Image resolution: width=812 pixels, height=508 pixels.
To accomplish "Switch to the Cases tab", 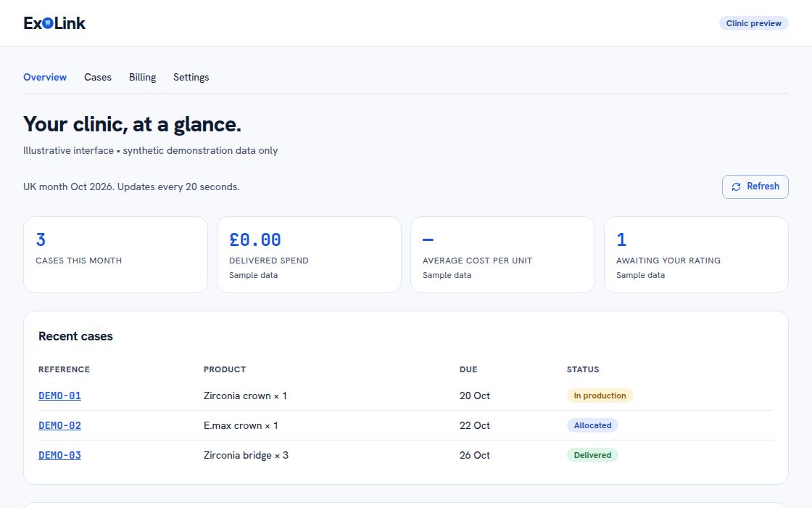I will (x=98, y=77).
